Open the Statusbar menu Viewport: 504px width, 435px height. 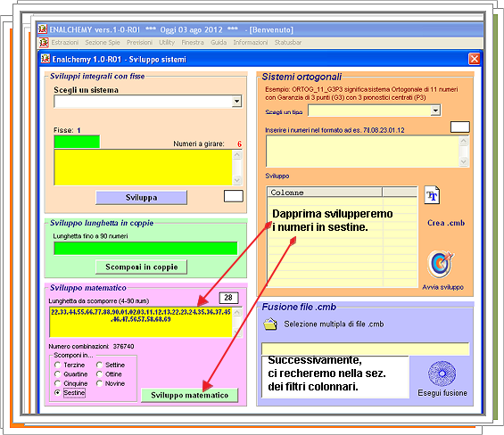pyautogui.click(x=288, y=43)
